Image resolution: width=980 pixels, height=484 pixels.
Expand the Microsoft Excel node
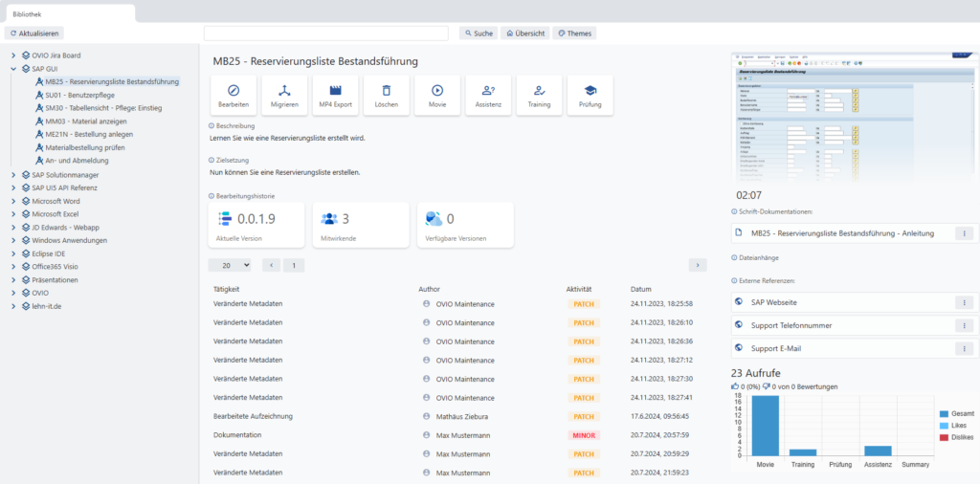[13, 214]
